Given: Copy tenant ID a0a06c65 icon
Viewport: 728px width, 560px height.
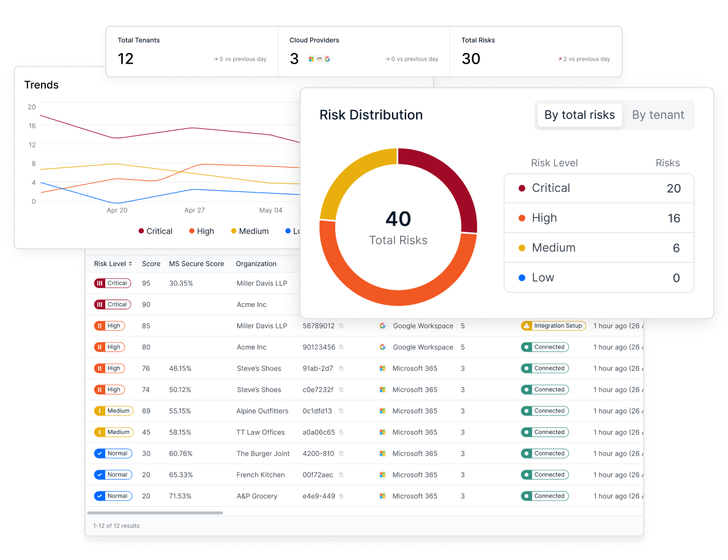Looking at the screenshot, I should tap(341, 432).
